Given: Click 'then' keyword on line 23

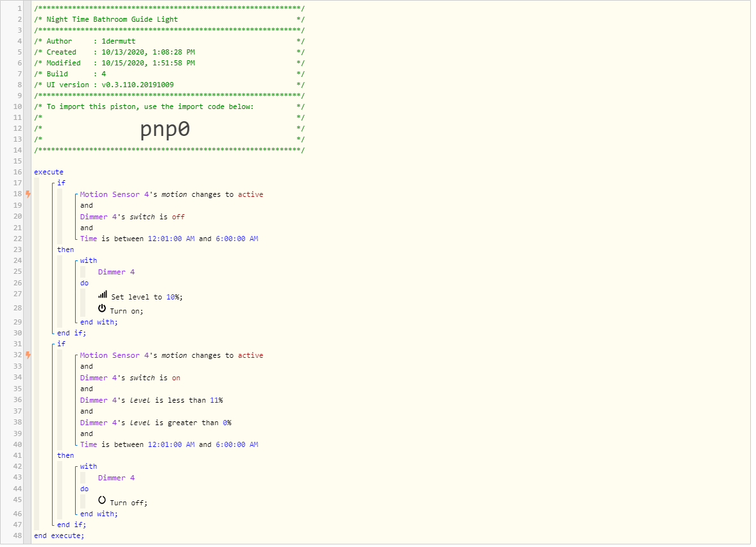Looking at the screenshot, I should 65,249.
